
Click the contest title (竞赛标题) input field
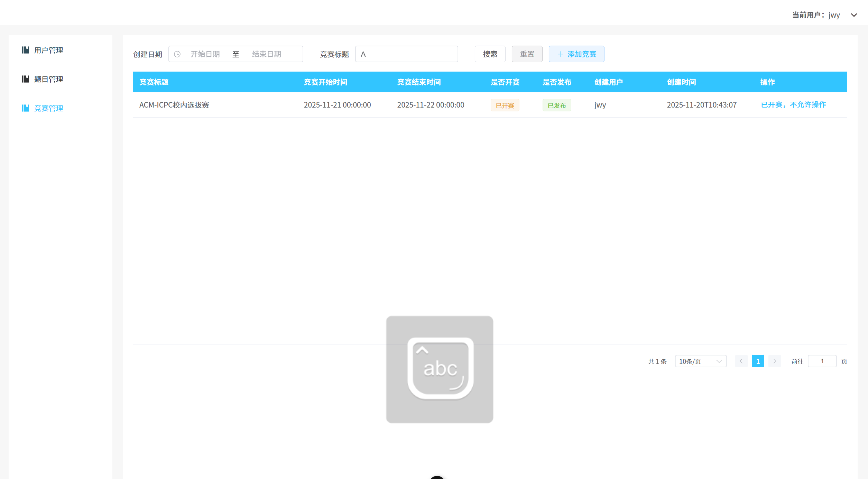pyautogui.click(x=406, y=54)
